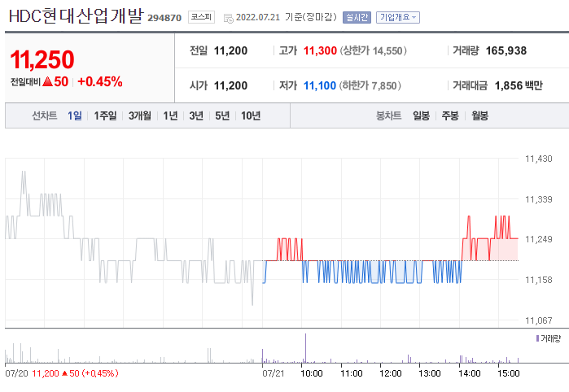Click the 하한가 7,850 text

pyautogui.click(x=370, y=85)
